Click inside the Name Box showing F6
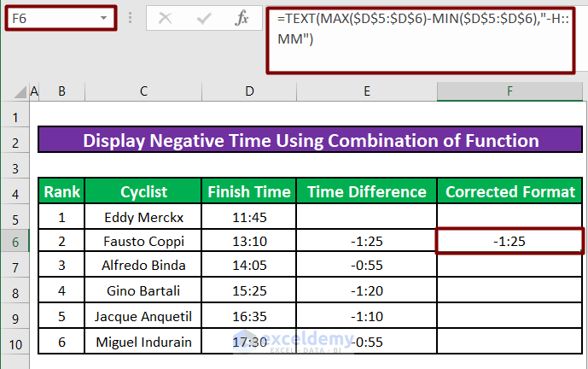The image size is (588, 369). tap(51, 17)
